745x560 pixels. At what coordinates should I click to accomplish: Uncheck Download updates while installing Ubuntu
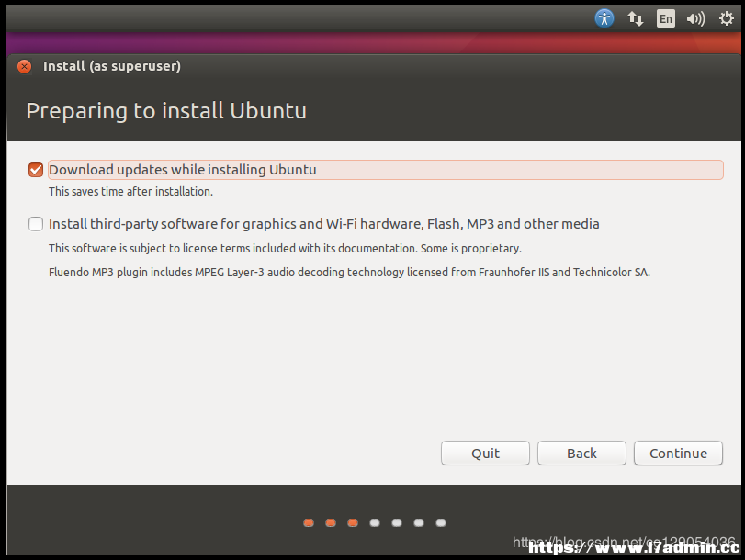[x=36, y=170]
